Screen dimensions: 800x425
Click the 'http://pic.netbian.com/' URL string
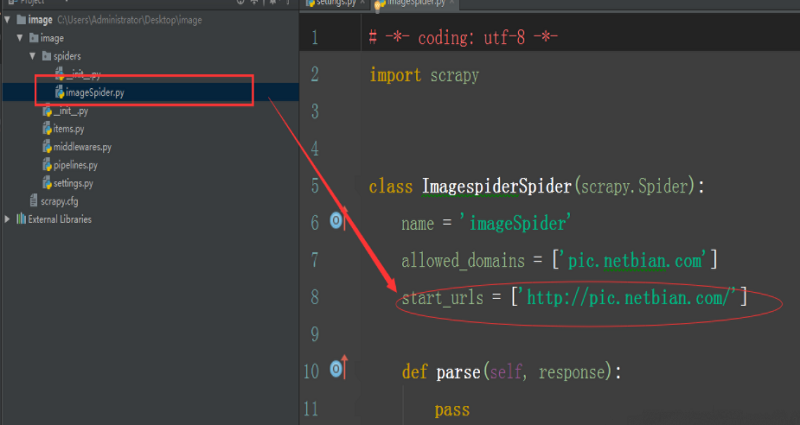(628, 297)
